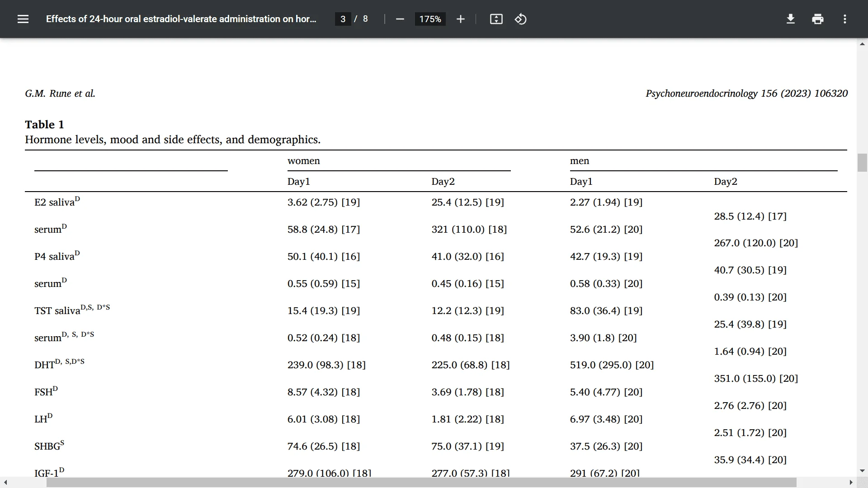Click the value '3.62 (2.75) [19]'

(x=324, y=202)
